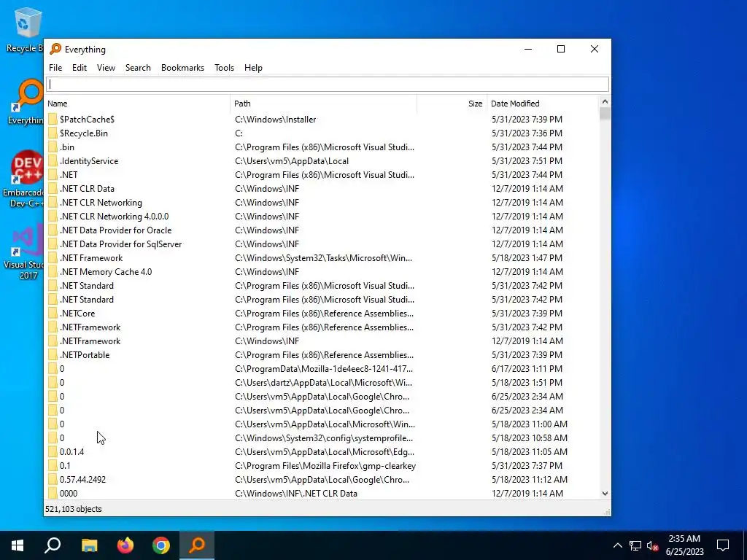Screen dimensions: 747x560
Task: Click the 521,103 objects status text
Action: click(74, 509)
